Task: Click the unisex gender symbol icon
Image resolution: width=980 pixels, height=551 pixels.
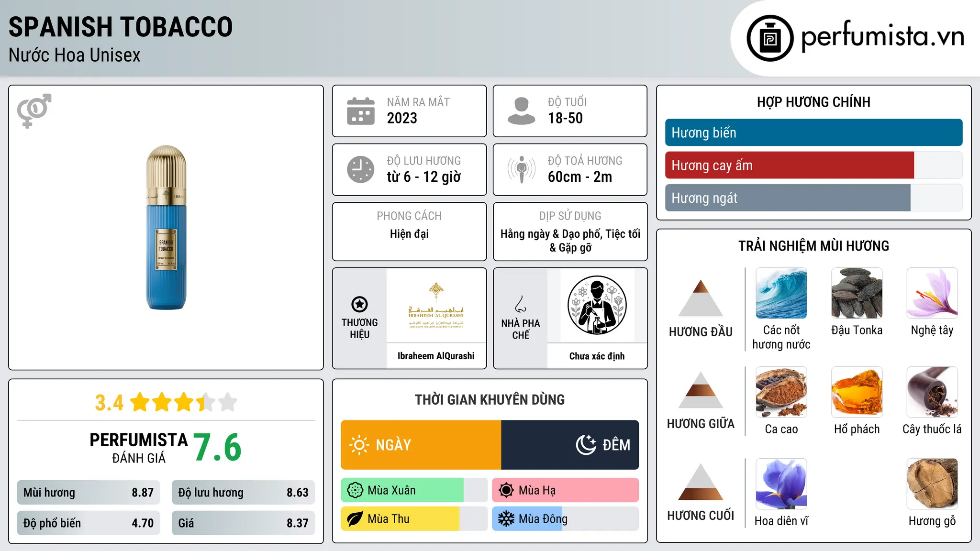Action: (34, 111)
